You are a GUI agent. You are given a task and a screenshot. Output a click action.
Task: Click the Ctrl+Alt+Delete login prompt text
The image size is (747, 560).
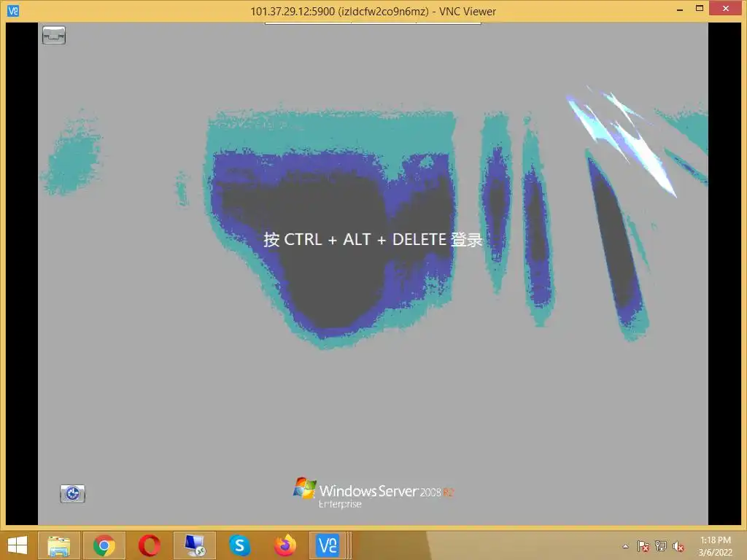(x=373, y=239)
